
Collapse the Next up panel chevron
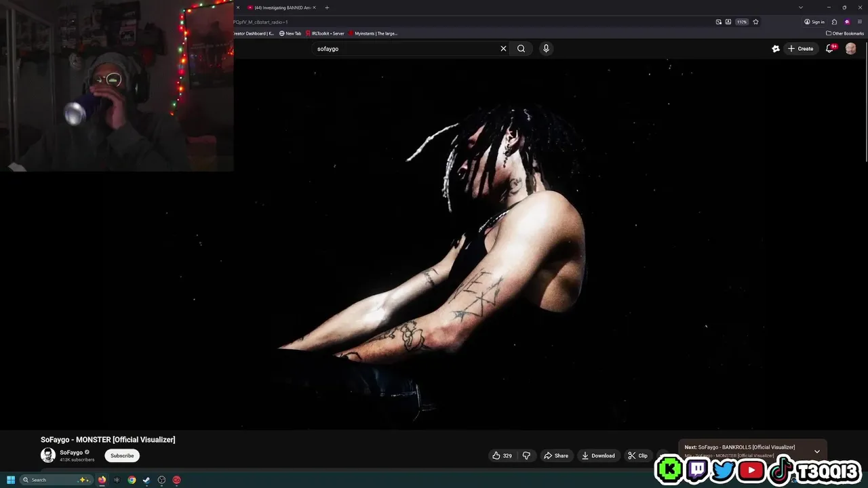click(x=817, y=451)
